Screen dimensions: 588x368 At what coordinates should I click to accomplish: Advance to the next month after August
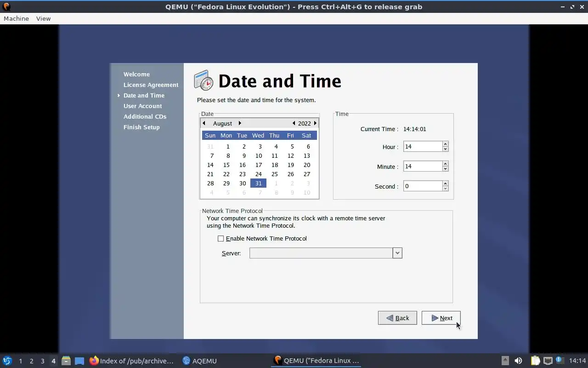click(240, 123)
